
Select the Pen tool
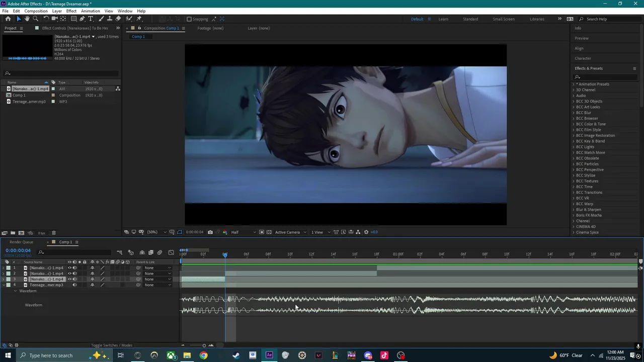tap(83, 19)
